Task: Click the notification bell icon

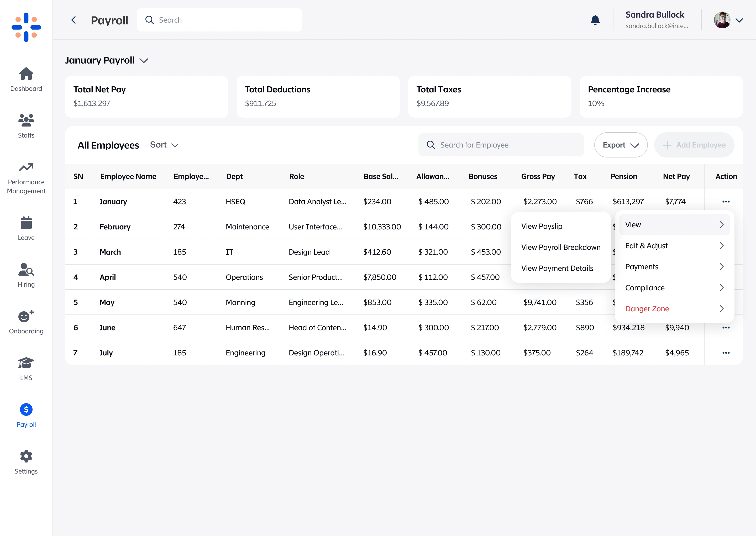Action: 595,20
